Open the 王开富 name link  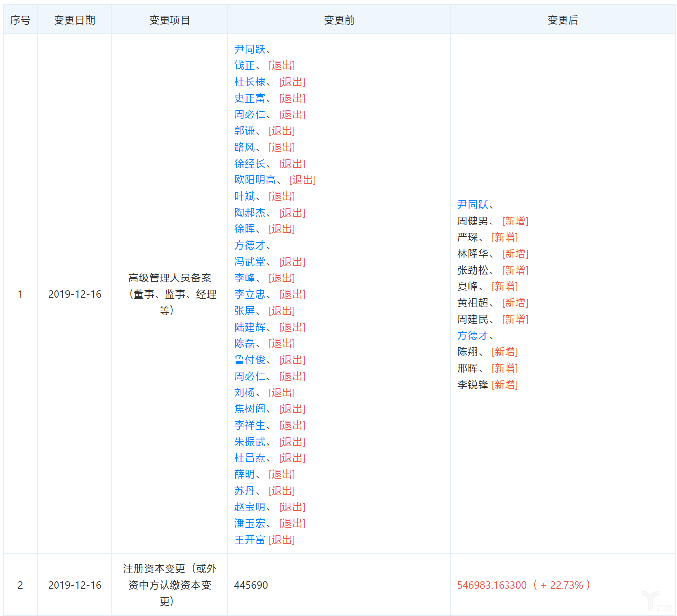[x=250, y=540]
